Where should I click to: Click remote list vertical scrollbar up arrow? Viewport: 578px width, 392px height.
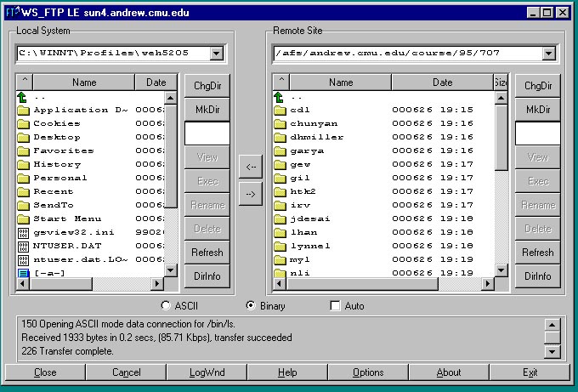point(501,98)
